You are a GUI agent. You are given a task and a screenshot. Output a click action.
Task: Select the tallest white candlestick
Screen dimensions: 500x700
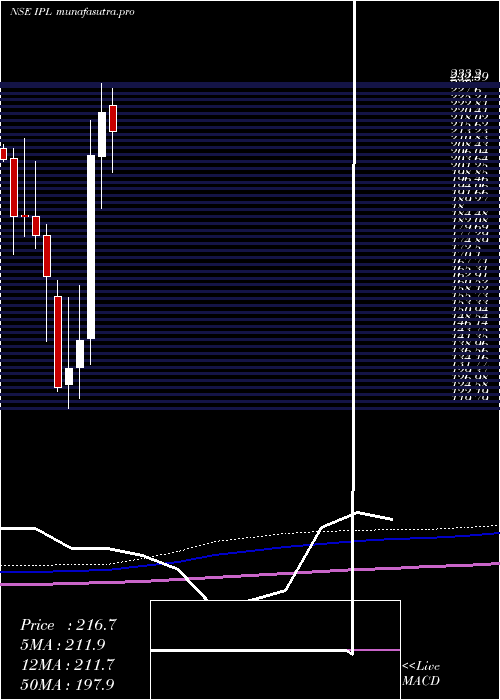91,247
